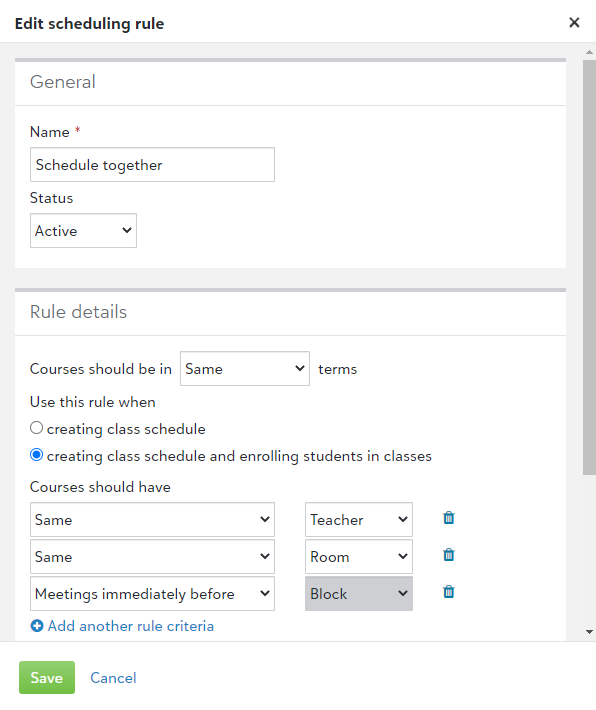Delete the Room rule criteria row
Viewport: 596px width, 710px height.
(x=448, y=555)
